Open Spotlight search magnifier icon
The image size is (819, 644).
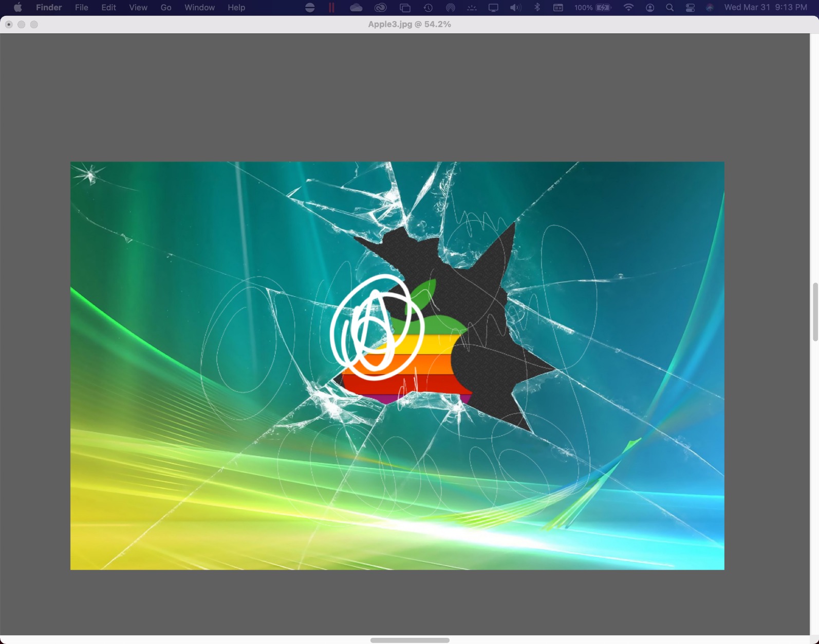tap(669, 8)
